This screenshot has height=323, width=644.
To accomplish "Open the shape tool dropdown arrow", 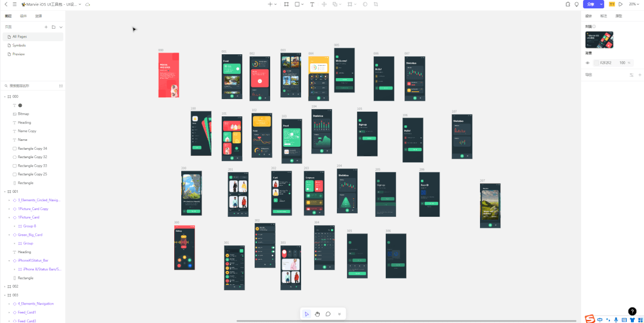I will (303, 4).
